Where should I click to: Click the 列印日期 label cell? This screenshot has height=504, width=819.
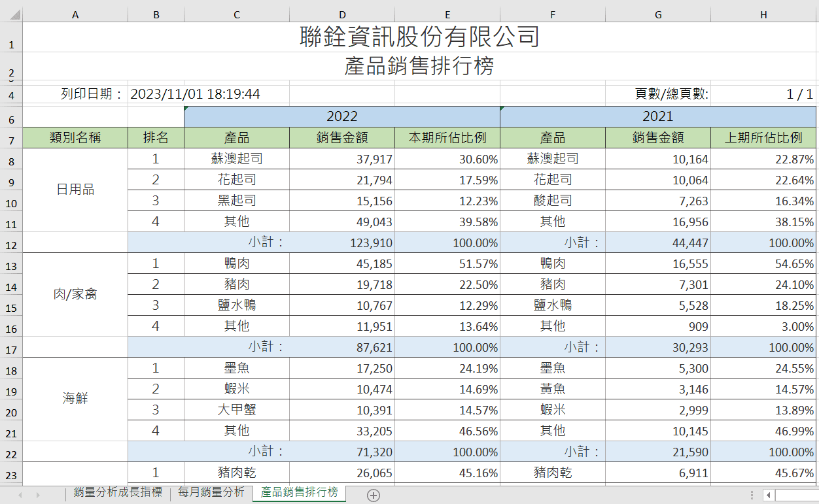click(75, 94)
